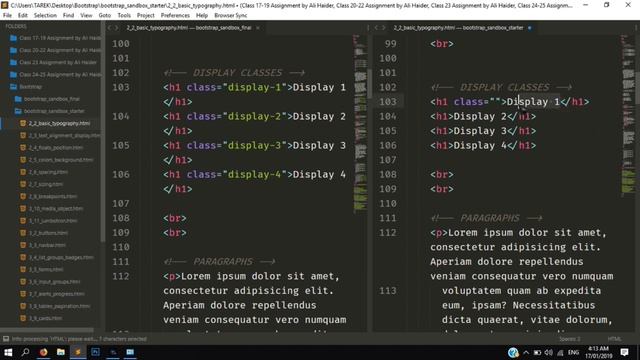The width and height of the screenshot is (640, 360).
Task: Go to next tab in right pane
Action: [384, 28]
